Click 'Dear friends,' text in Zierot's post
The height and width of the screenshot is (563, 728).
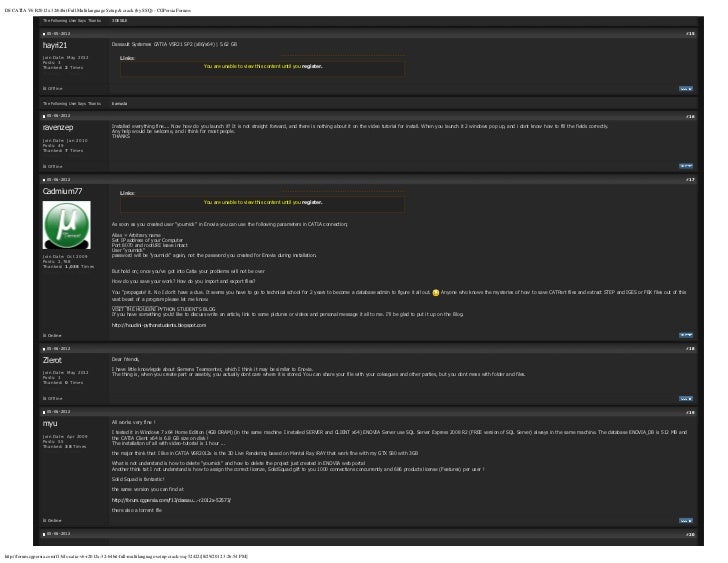click(x=125, y=359)
